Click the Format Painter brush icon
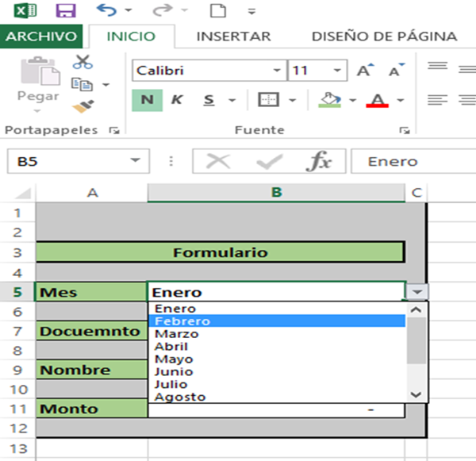The width and height of the screenshot is (476, 461). pyautogui.click(x=83, y=106)
